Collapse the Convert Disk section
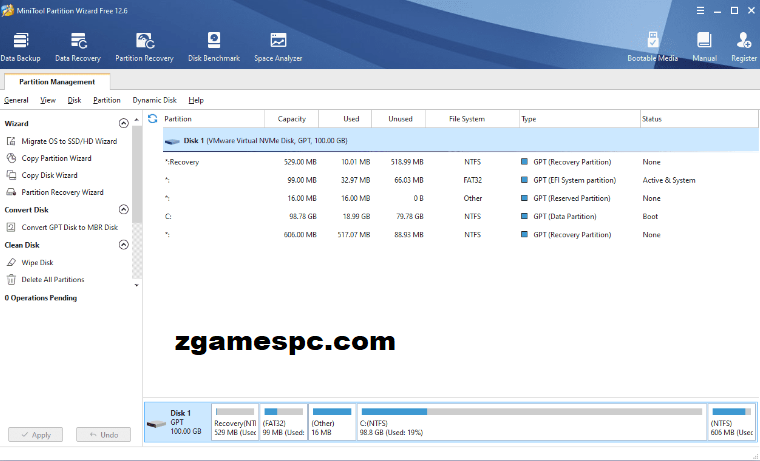This screenshot has width=760, height=461. coord(124,209)
